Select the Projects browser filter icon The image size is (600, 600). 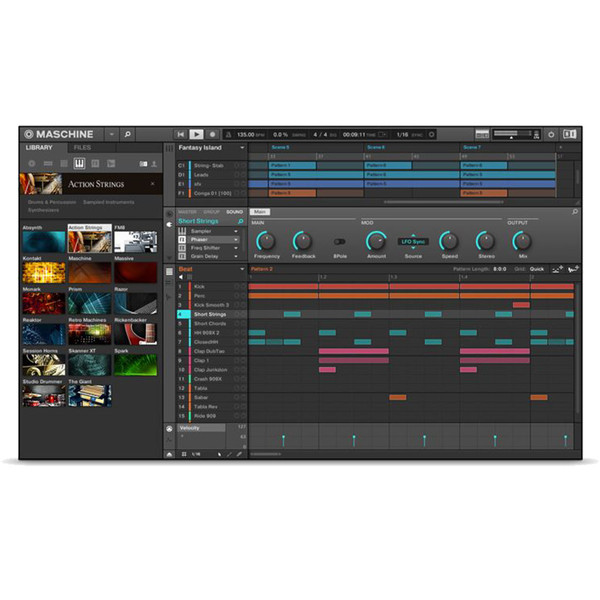click(x=32, y=164)
